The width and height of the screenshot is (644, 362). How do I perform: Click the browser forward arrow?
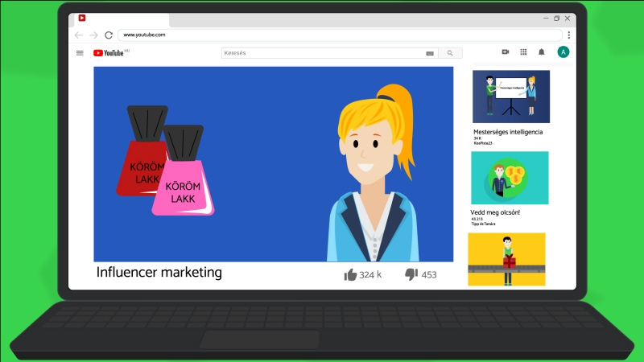(93, 35)
